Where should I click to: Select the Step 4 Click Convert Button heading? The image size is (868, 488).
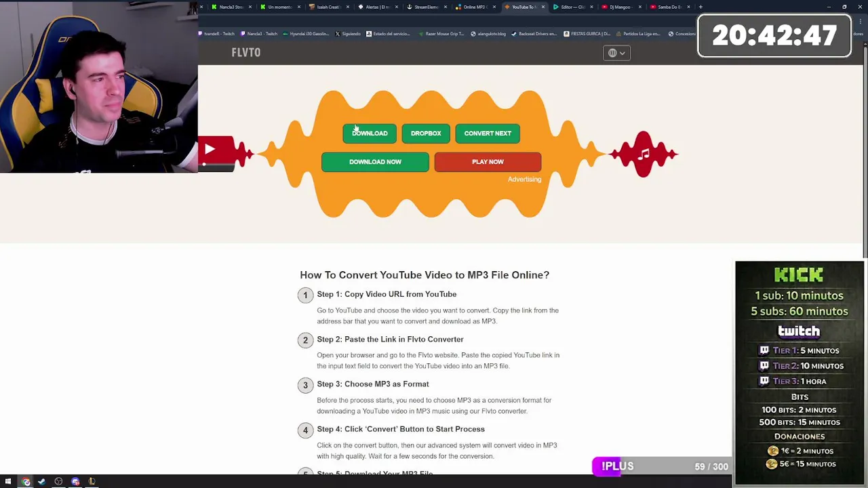pos(401,429)
